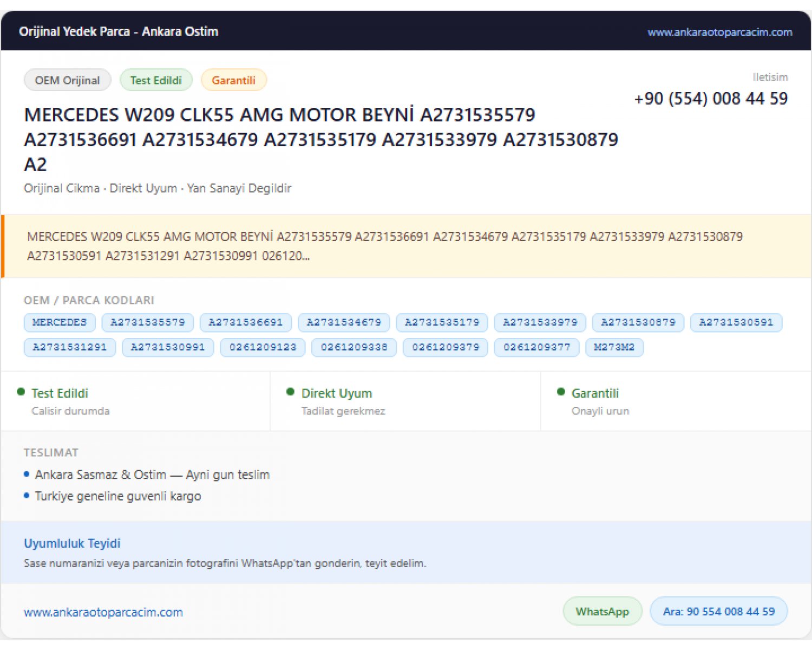Open the www.ankaraotoparcacim.com link in the header
This screenshot has width=812, height=650.
(720, 32)
